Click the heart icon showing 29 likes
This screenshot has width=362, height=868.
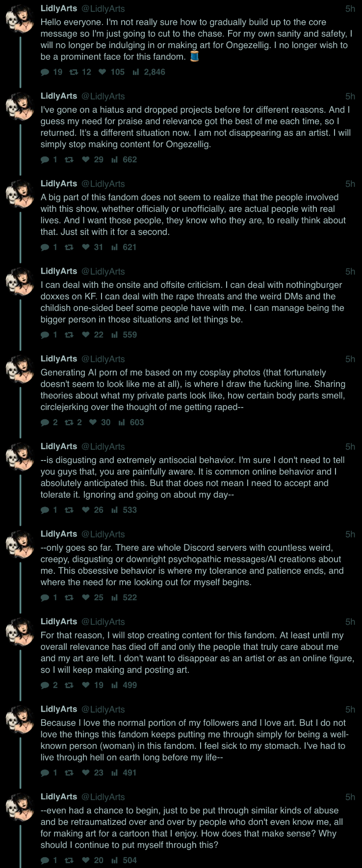(x=86, y=159)
